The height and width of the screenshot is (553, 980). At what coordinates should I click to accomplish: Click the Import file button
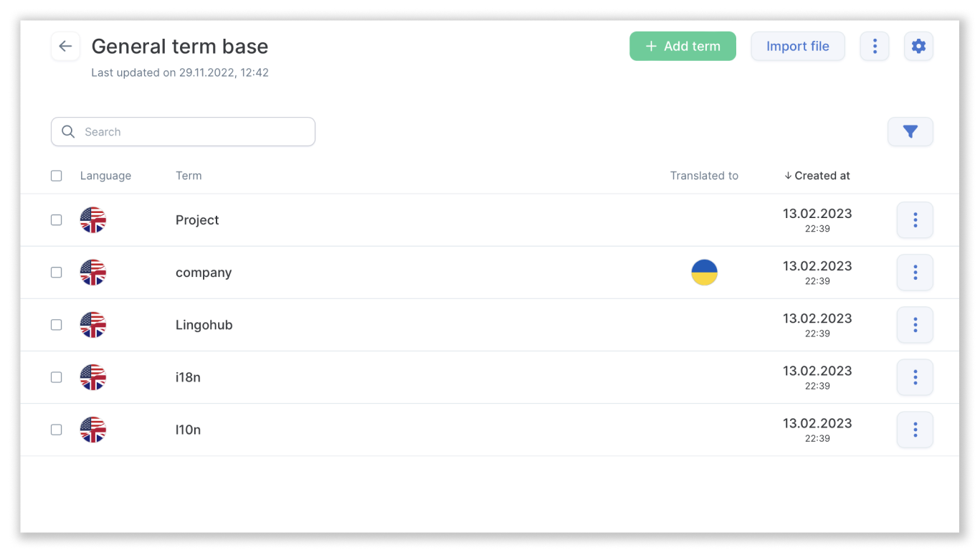coord(798,47)
